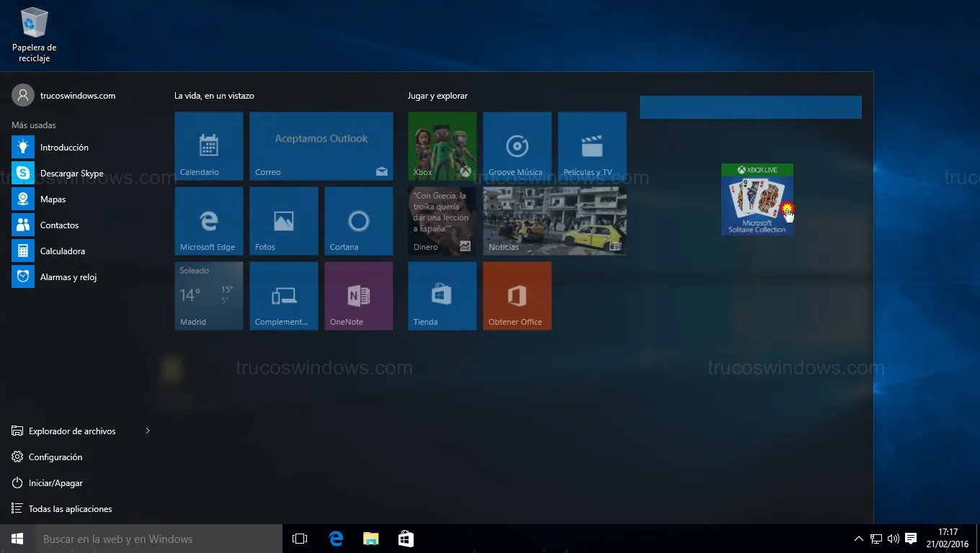The image size is (980, 553).
Task: Open Task View on taskbar
Action: (x=300, y=539)
